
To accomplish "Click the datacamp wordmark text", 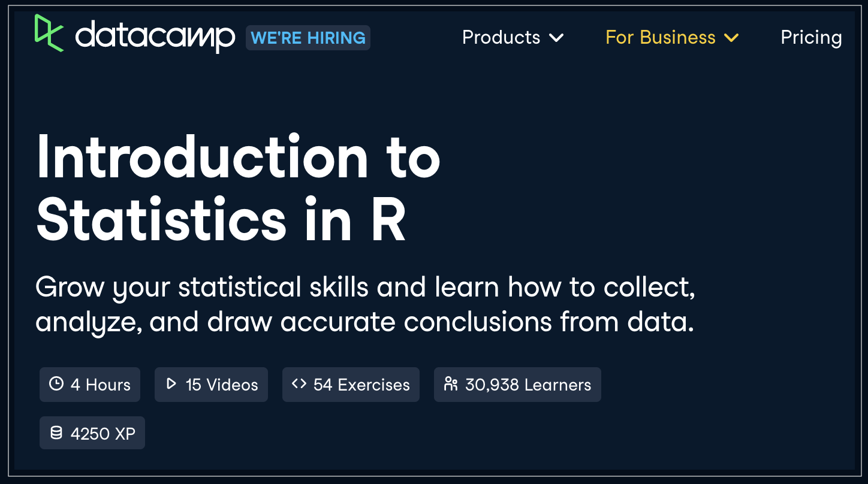I will pyautogui.click(x=155, y=37).
